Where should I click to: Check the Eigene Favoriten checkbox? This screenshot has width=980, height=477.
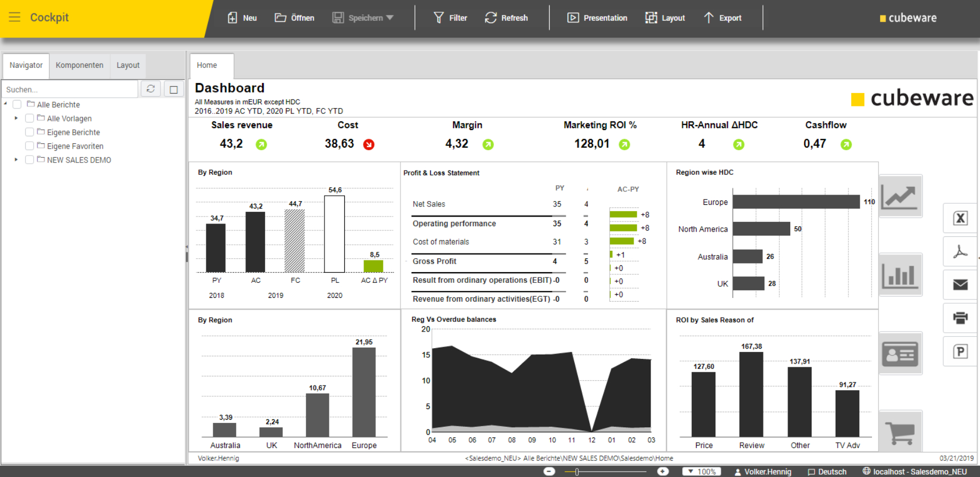(x=29, y=145)
